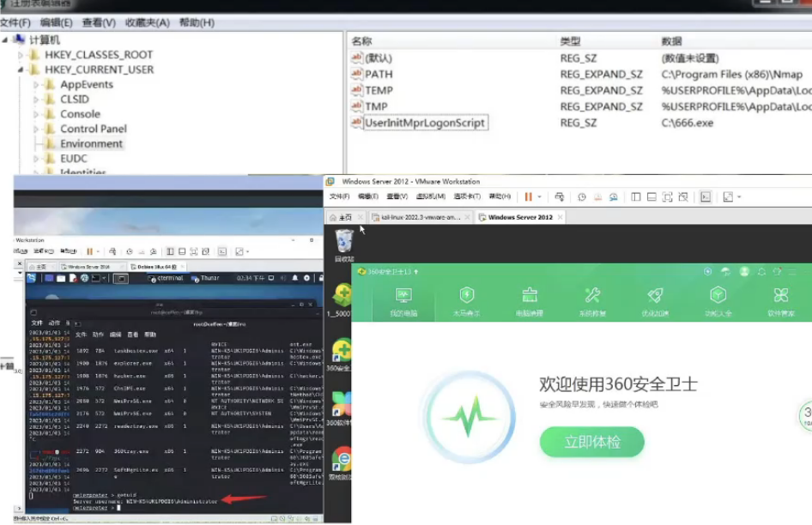This screenshot has width=812, height=525.
Task: Select the PATH registry value
Action: [x=379, y=75]
